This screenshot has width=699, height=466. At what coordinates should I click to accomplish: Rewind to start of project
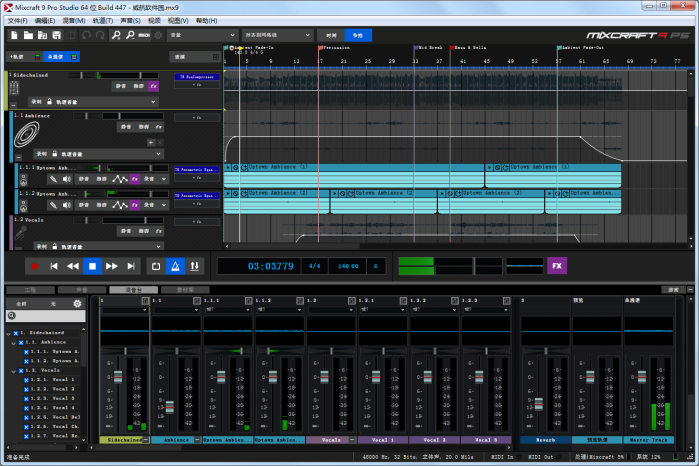(x=54, y=266)
